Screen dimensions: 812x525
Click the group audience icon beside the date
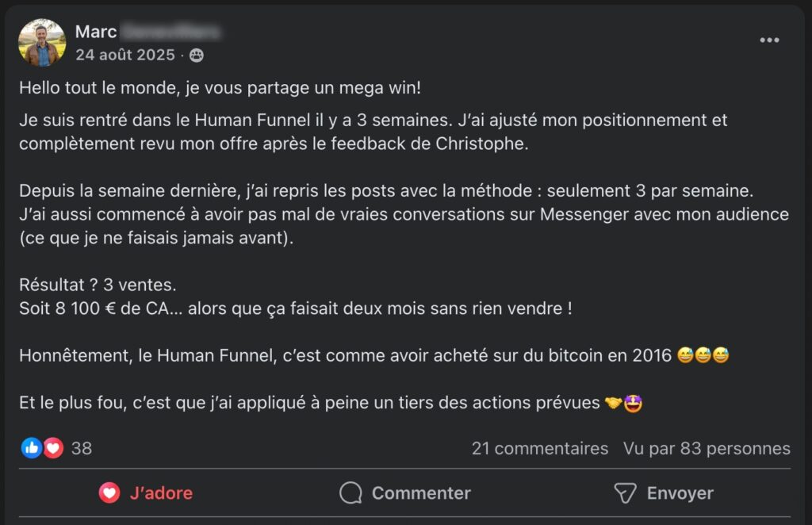[196, 56]
